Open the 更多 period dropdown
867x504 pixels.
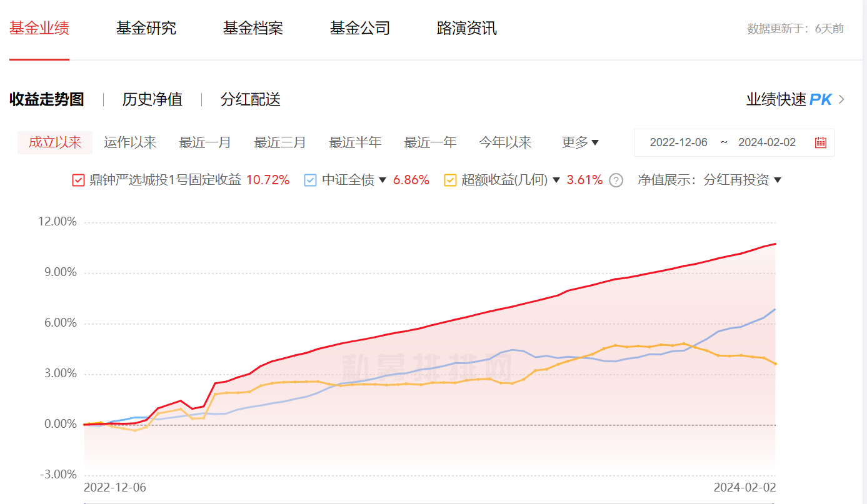click(580, 142)
